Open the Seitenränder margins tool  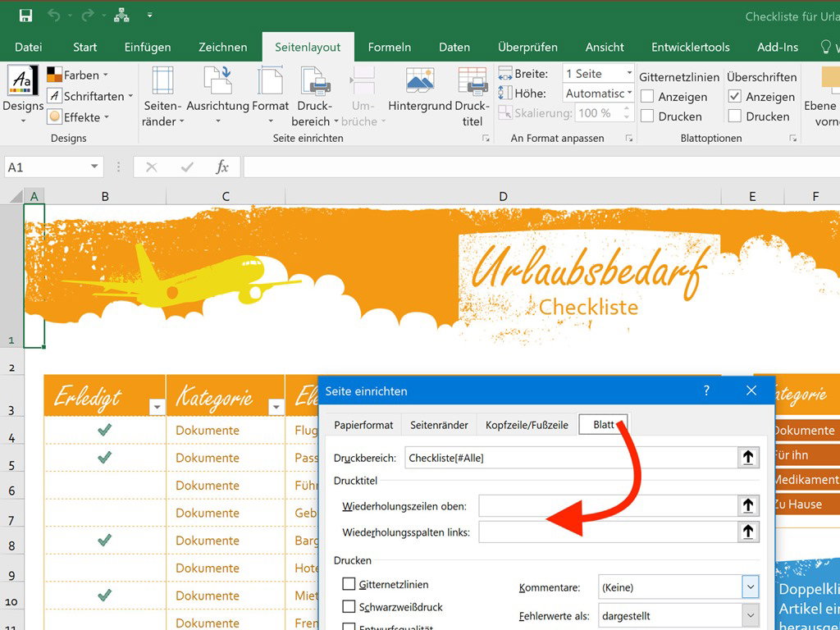tap(163, 97)
